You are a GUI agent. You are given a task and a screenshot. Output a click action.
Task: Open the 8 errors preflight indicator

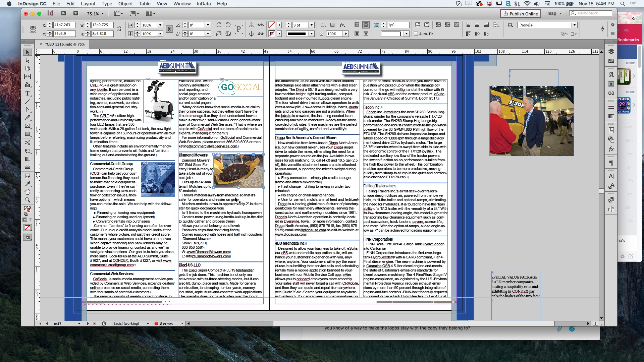(166, 324)
